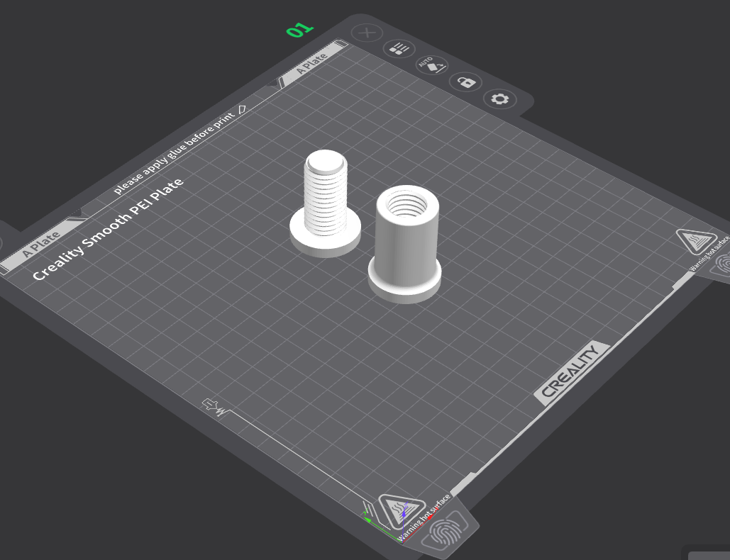Auto orient objects on the plate
The height and width of the screenshot is (560, 730).
432,65
